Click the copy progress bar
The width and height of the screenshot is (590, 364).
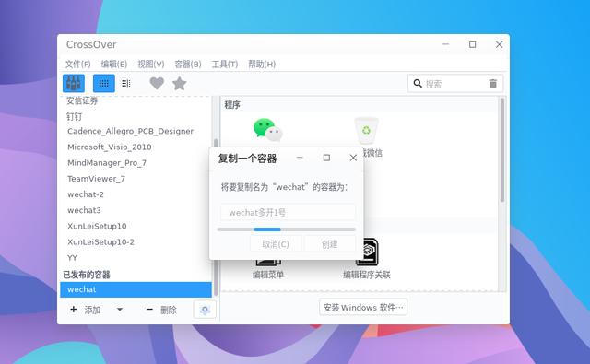287,229
